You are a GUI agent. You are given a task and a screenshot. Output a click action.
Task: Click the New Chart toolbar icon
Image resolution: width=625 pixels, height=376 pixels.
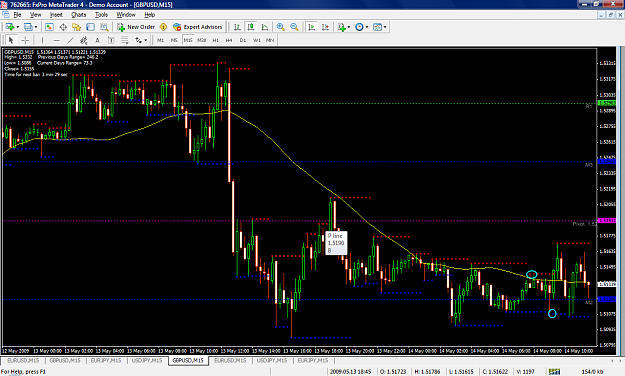tap(10, 27)
